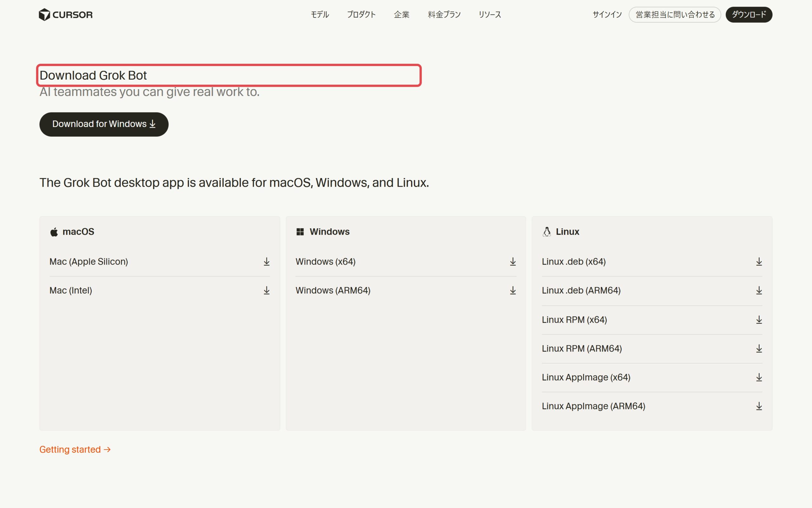Click the download arrow for Linux RPM (ARM64)
Screen dimensions: 812x508
click(x=759, y=349)
